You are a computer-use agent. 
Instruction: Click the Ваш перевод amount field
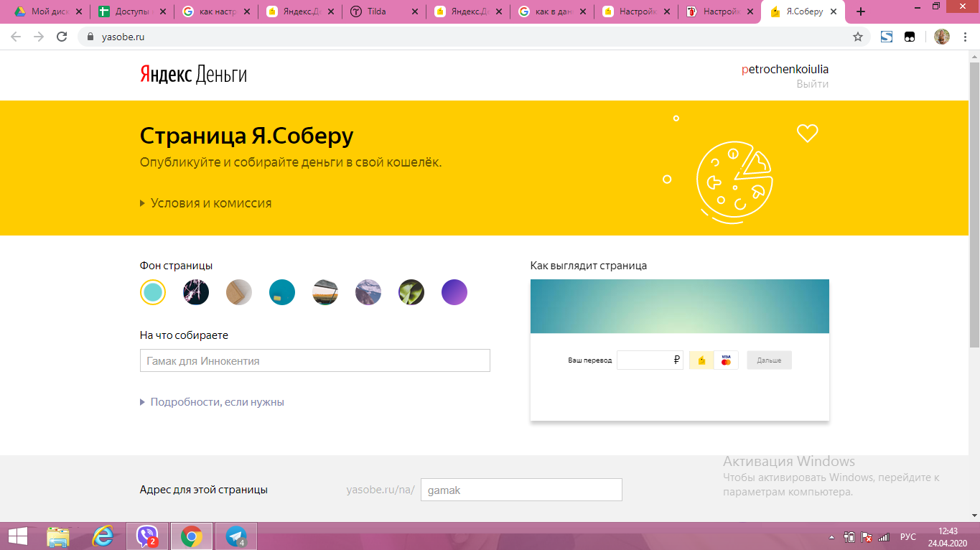coord(650,360)
